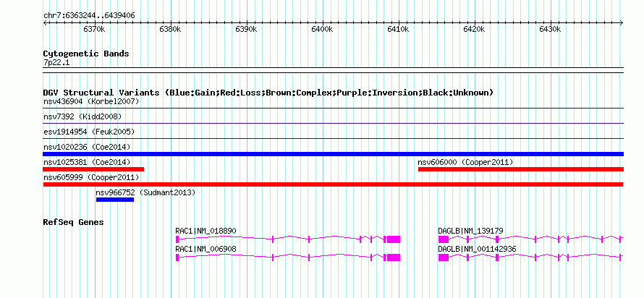644x298 pixels.
Task: Click the thin blue nsv436904 gain line
Action: (333, 108)
